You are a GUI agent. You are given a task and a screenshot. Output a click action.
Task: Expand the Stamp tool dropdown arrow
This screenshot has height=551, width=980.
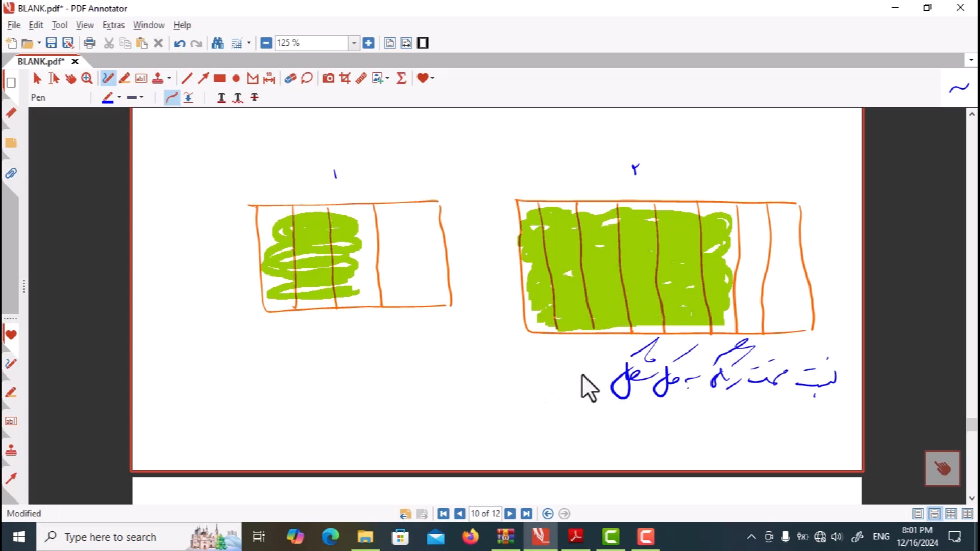coord(169,78)
